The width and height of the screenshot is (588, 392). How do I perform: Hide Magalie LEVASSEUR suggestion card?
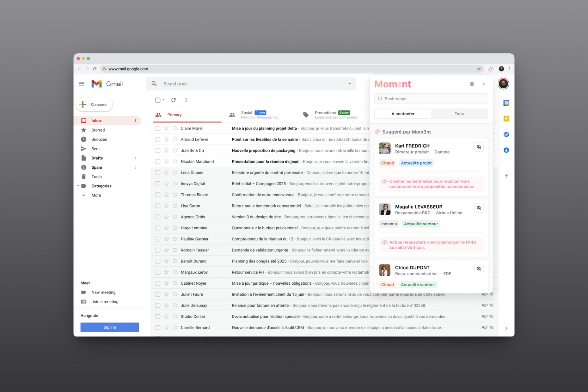(x=479, y=208)
